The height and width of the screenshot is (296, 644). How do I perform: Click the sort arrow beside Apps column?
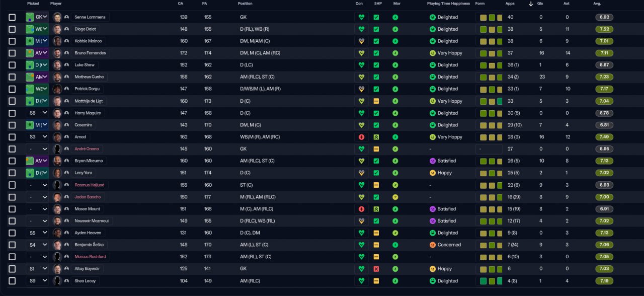click(531, 4)
